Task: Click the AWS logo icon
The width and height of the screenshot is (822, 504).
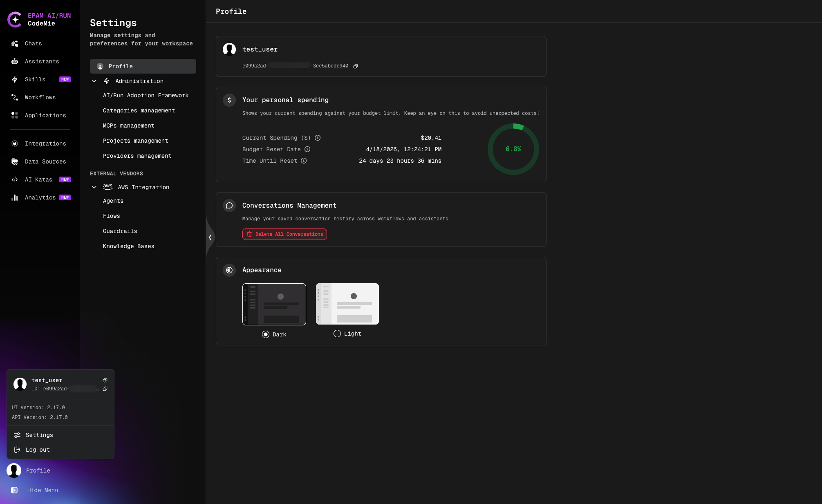Action: click(108, 187)
